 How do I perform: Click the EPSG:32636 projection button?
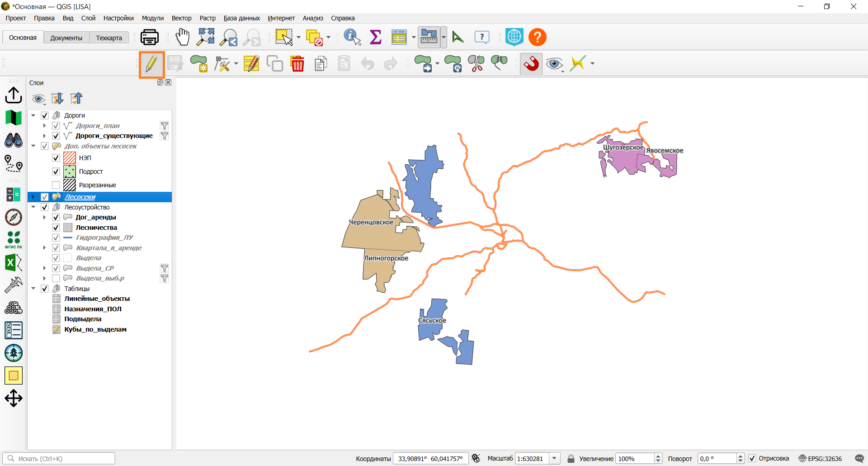coord(820,458)
